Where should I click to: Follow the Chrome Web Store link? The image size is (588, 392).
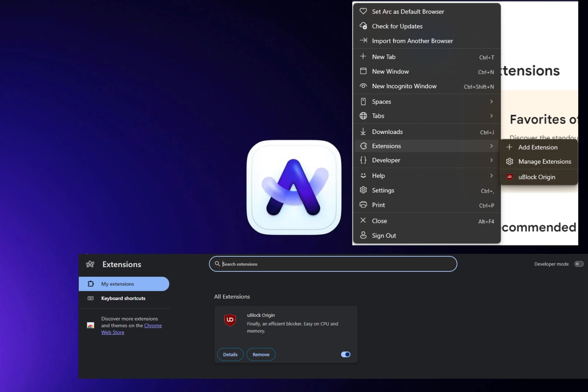pos(131,329)
